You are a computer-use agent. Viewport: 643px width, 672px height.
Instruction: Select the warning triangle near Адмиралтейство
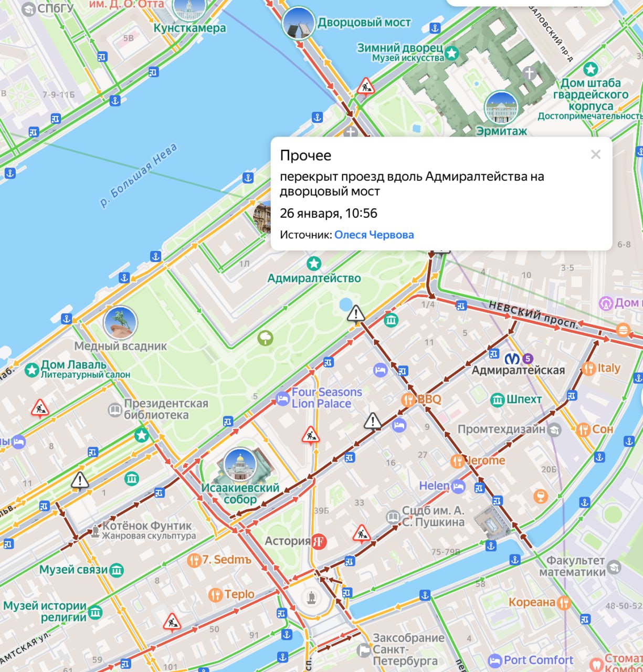point(356,314)
